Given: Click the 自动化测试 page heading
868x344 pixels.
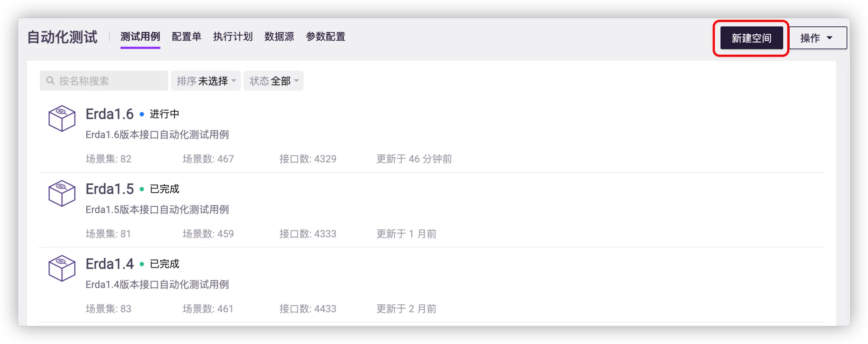Looking at the screenshot, I should 63,37.
